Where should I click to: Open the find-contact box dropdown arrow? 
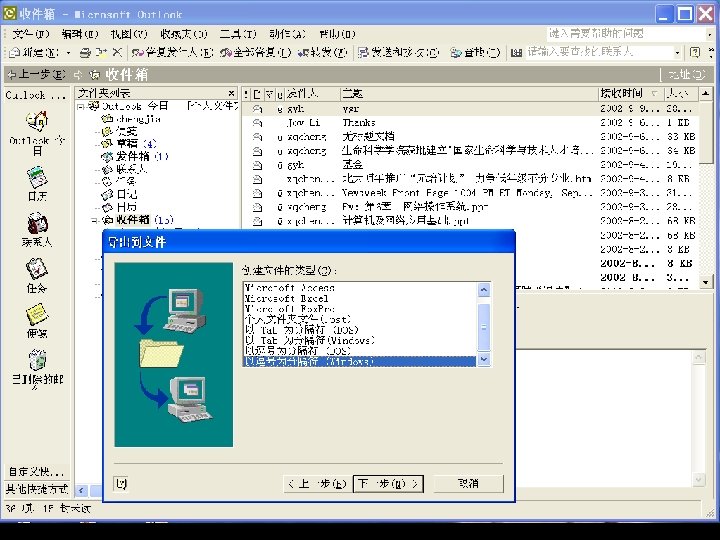pyautogui.click(x=677, y=53)
